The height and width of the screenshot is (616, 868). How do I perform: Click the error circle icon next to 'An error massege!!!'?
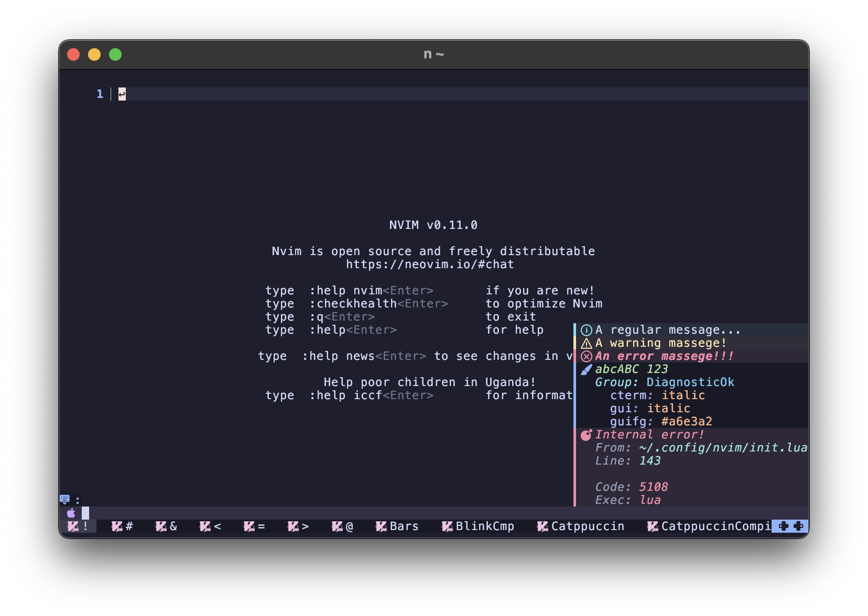(x=585, y=356)
